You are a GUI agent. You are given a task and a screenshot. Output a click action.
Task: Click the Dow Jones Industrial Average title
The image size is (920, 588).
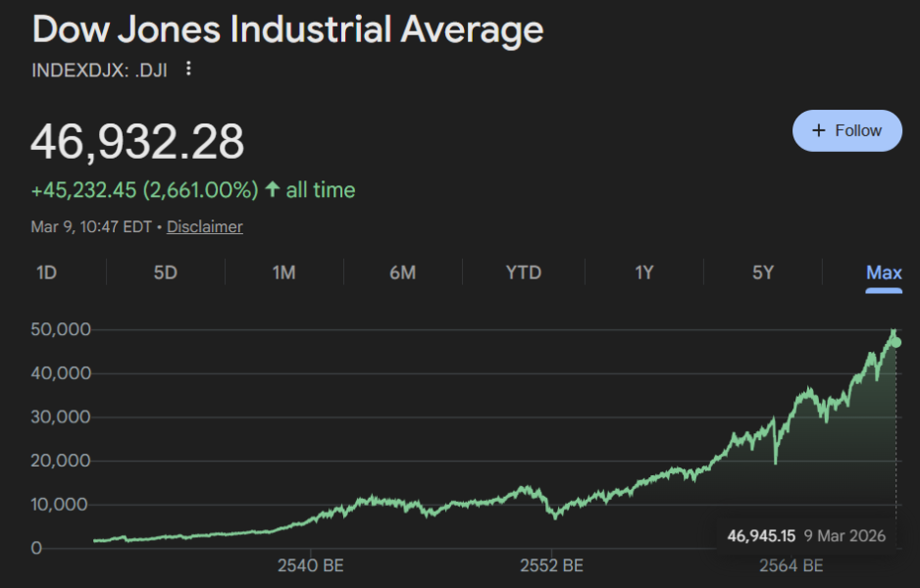click(x=287, y=29)
